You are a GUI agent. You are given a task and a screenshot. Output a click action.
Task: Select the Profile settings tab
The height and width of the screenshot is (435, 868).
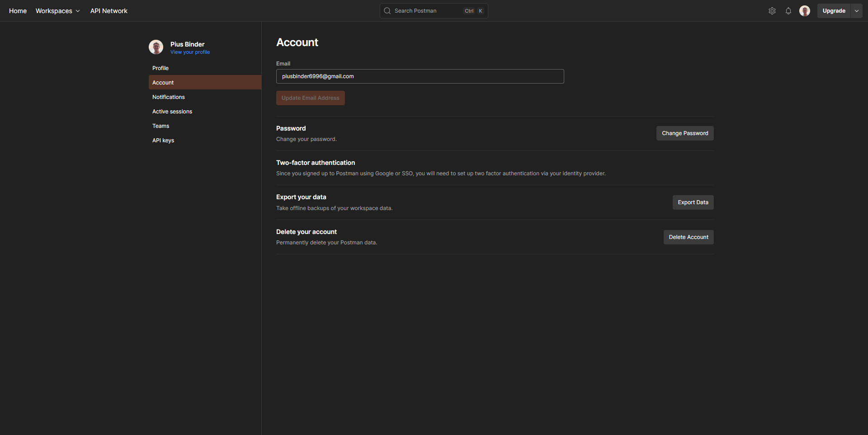[205, 68]
